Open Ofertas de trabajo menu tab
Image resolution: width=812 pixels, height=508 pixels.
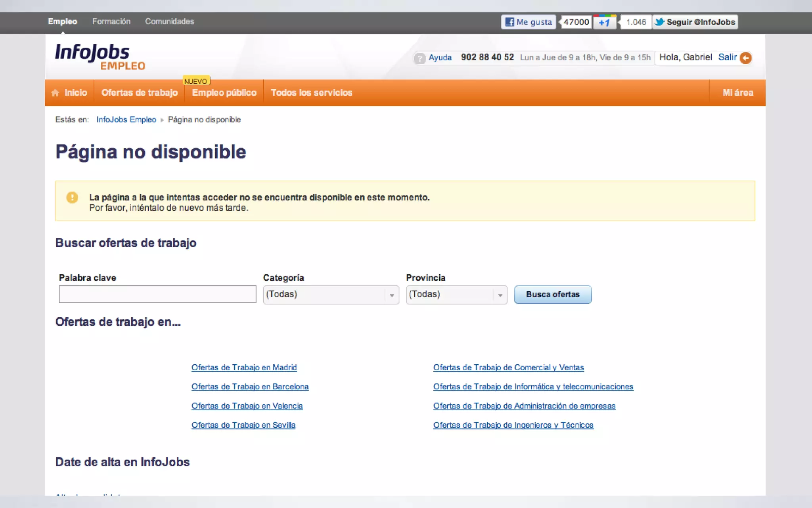click(x=139, y=93)
